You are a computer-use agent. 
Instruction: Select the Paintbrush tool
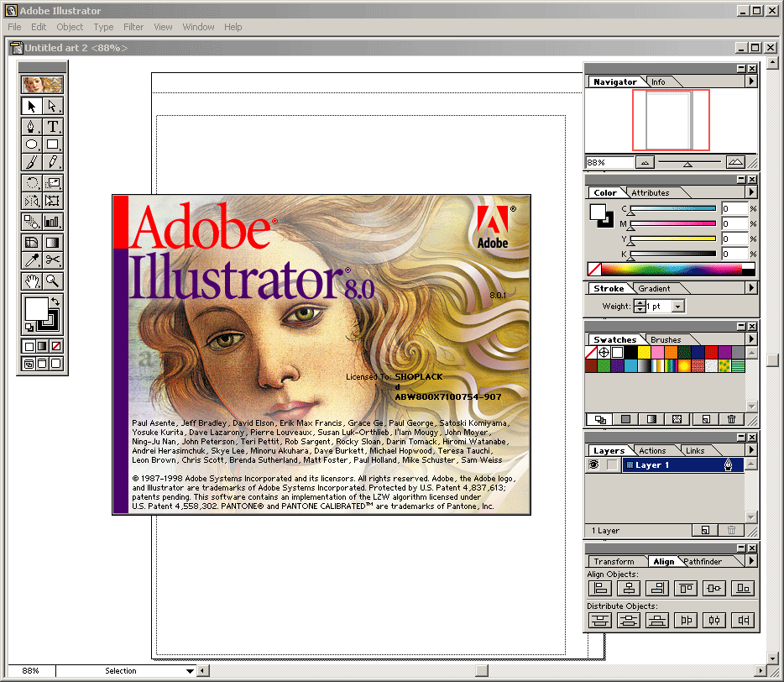[32, 163]
